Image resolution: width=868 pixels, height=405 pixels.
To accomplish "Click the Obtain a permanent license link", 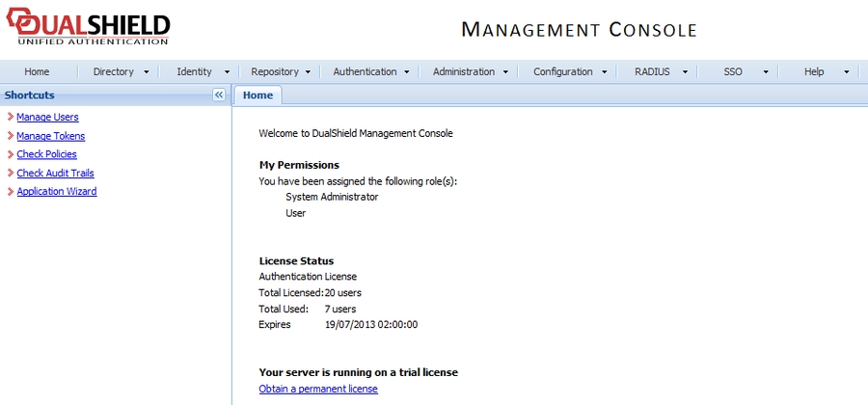I will (x=318, y=389).
